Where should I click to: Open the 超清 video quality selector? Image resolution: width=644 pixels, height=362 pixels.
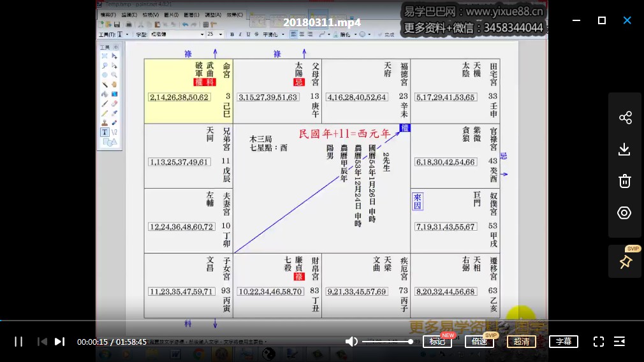point(521,342)
